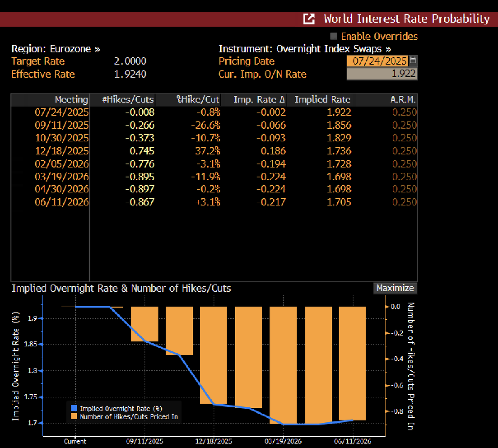Viewport: 498px width, 448px height.
Task: Click the Target Rate value 2.0000
Action: (130, 61)
